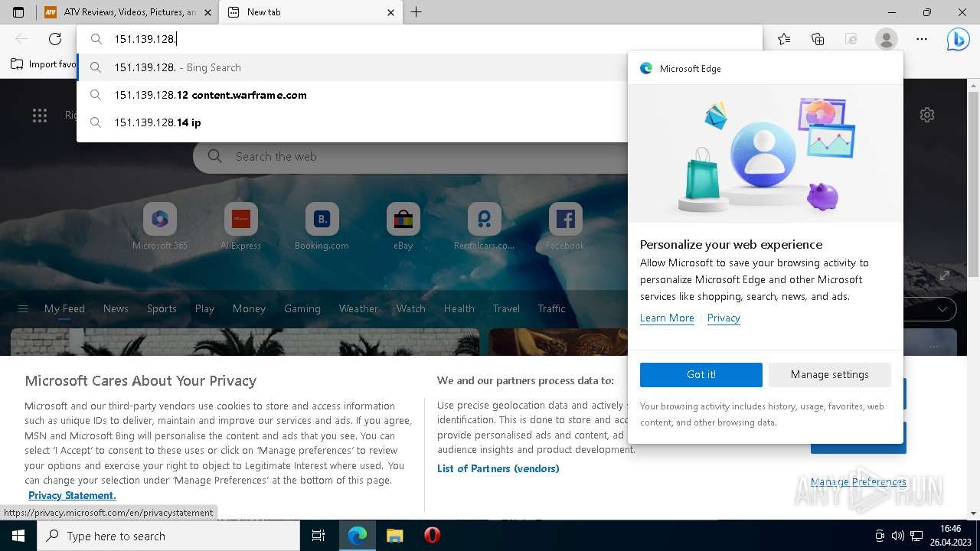The image size is (980, 551).
Task: Switch to the ATV Reviews tab
Action: (127, 12)
